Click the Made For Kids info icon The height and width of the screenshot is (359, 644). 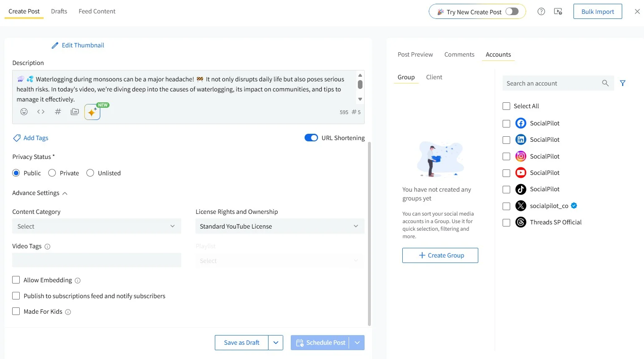click(x=68, y=312)
